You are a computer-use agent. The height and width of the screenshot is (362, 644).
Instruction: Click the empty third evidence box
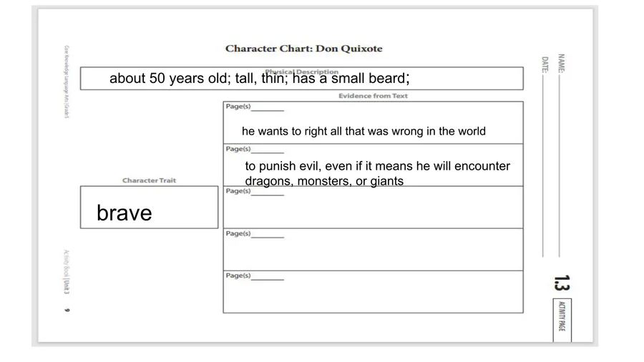click(373, 211)
